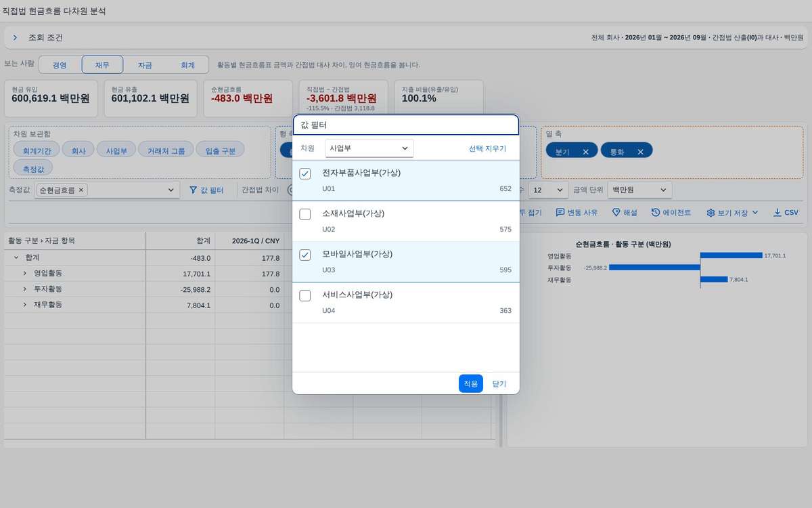Open the 에이전트 history icon button
812x508 pixels.
(x=671, y=213)
